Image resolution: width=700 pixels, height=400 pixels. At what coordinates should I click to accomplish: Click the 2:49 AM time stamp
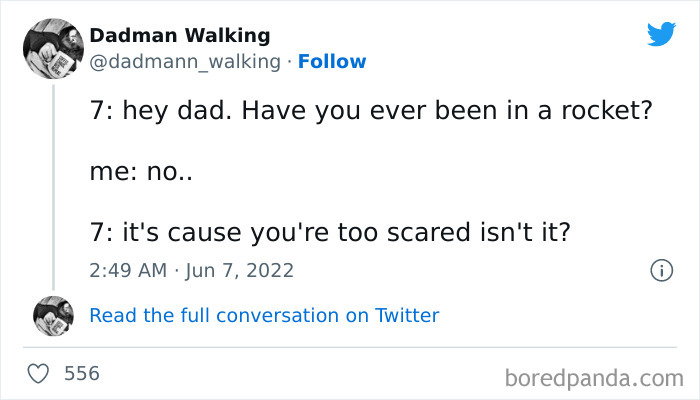click(125, 270)
